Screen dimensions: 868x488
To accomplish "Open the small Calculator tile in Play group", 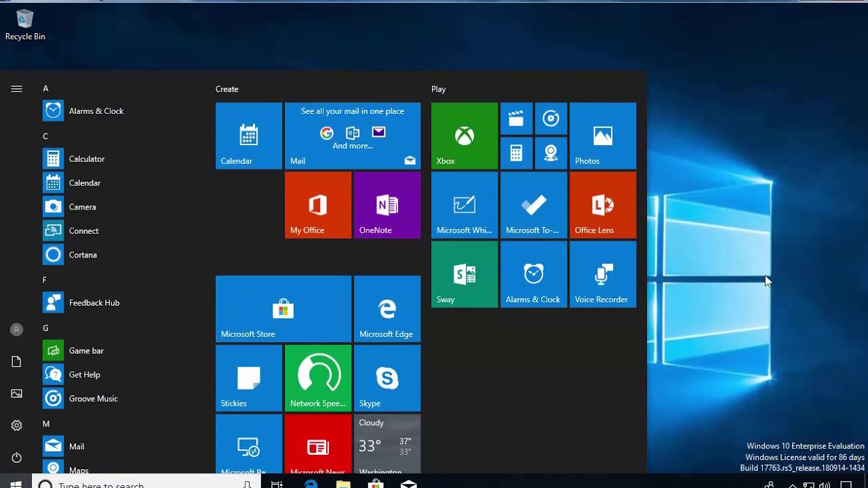I will (516, 153).
